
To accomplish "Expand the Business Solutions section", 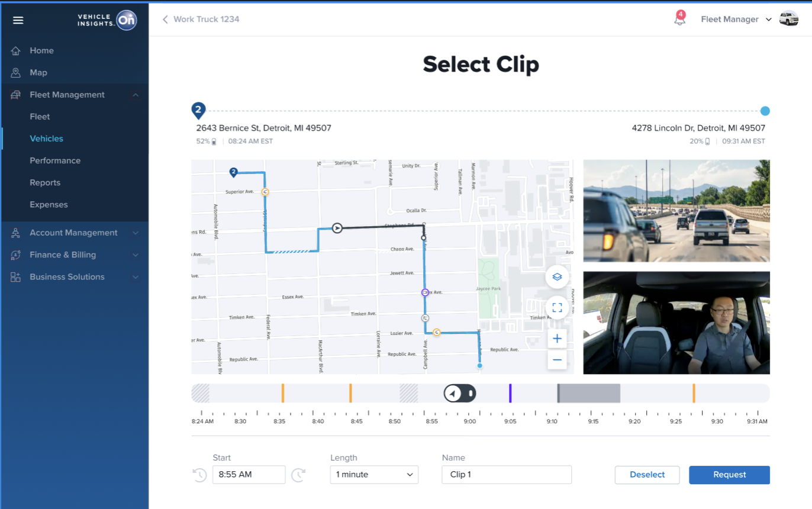I will (136, 276).
